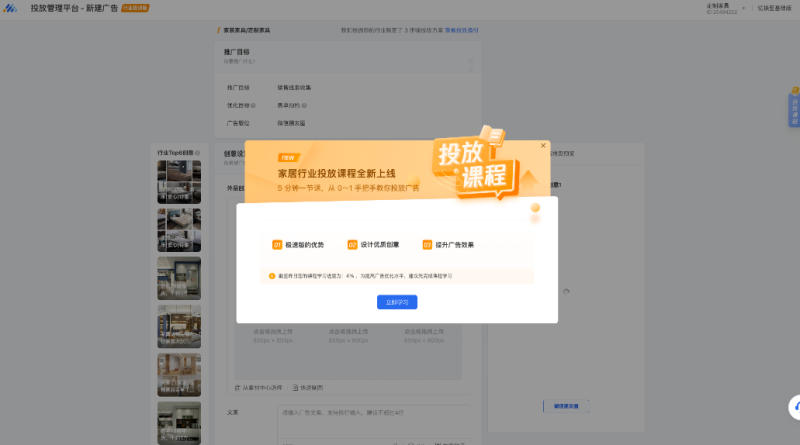This screenshot has height=445, width=800.
Task: Click the ad copy 文案 text field
Action: [x=373, y=423]
